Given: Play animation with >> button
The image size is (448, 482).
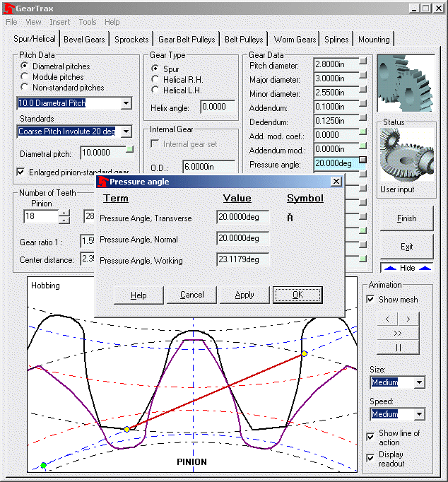Looking at the screenshot, I should click(x=398, y=333).
